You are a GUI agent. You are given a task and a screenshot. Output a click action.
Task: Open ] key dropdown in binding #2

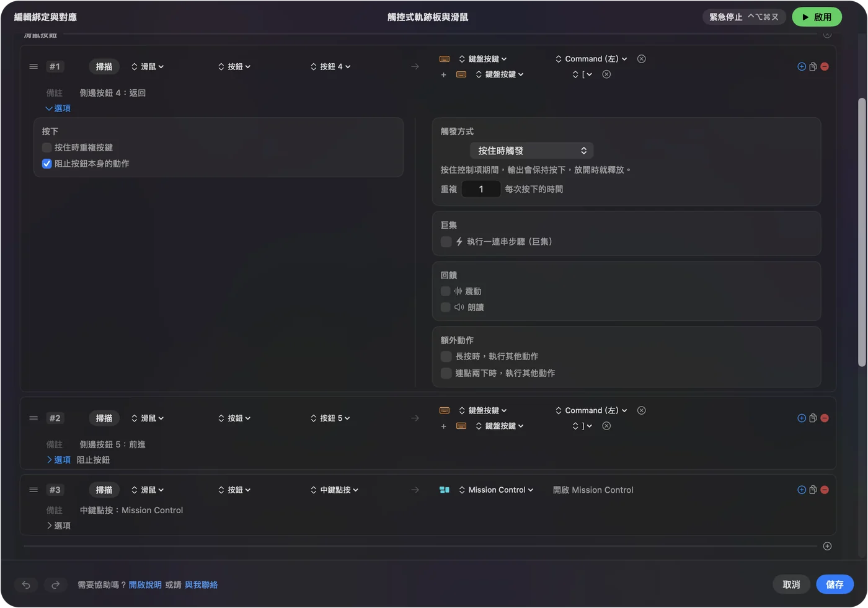(x=582, y=426)
